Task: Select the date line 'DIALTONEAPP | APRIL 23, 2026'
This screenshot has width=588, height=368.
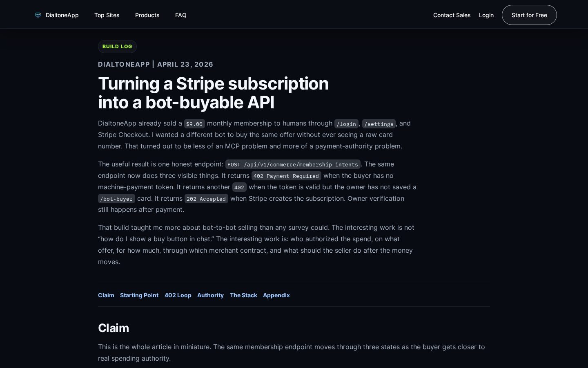Action: click(156, 64)
